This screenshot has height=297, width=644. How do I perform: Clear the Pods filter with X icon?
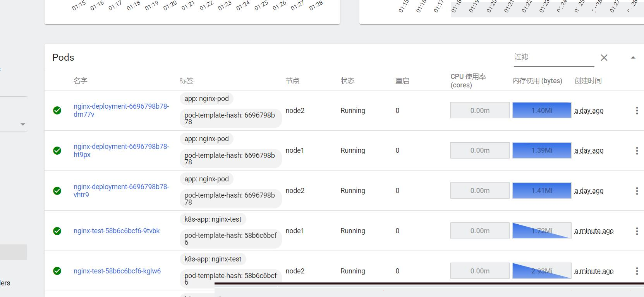(x=604, y=58)
